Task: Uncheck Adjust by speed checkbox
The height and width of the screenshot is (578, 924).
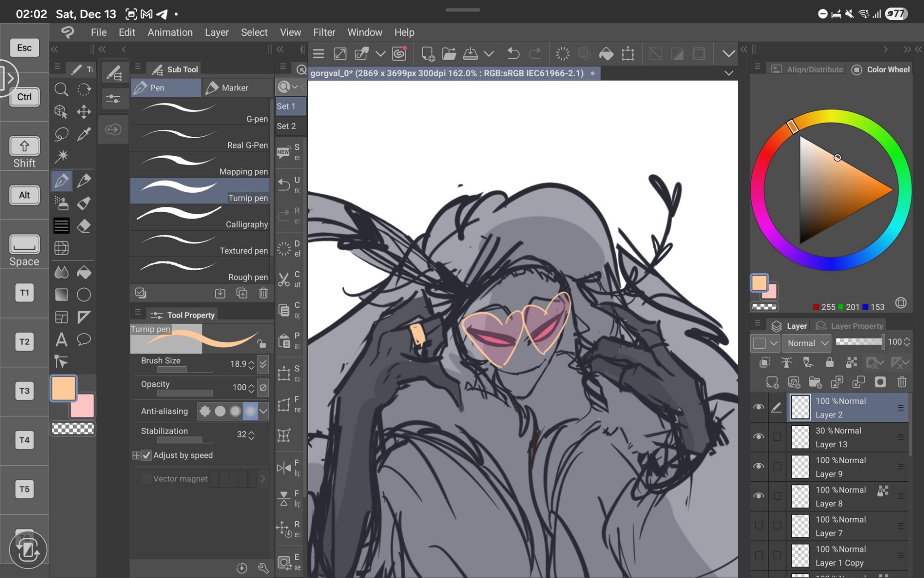Action: pos(146,455)
